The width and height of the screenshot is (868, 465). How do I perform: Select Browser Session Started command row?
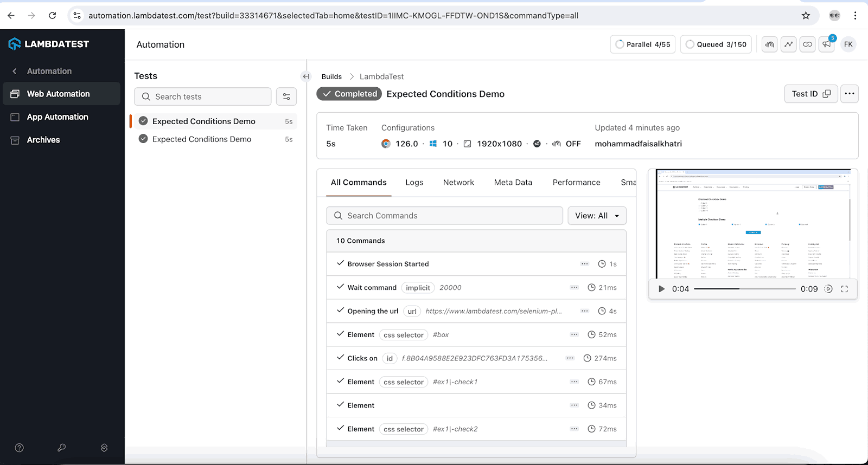tap(476, 264)
